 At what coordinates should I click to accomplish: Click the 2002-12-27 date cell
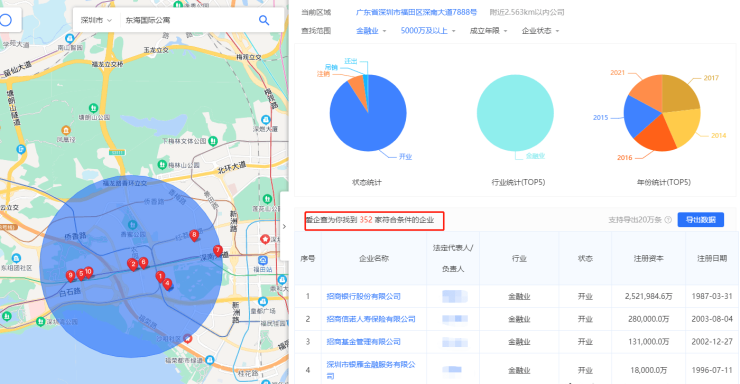click(712, 342)
